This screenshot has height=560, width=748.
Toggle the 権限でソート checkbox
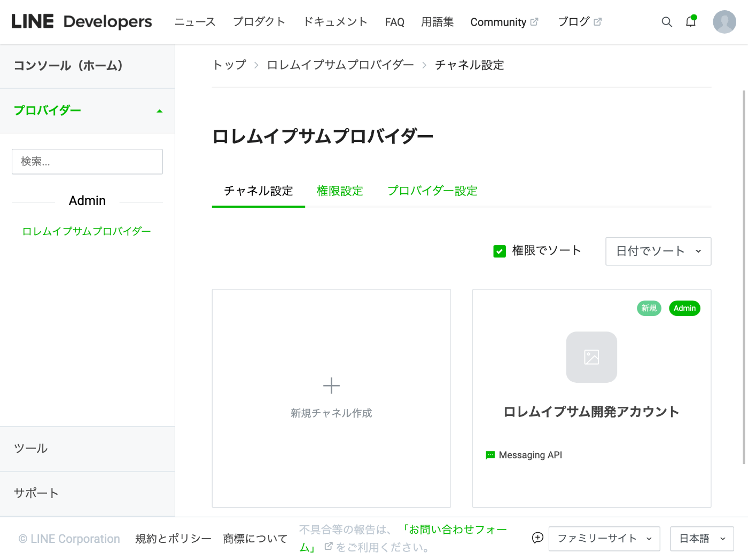(500, 251)
